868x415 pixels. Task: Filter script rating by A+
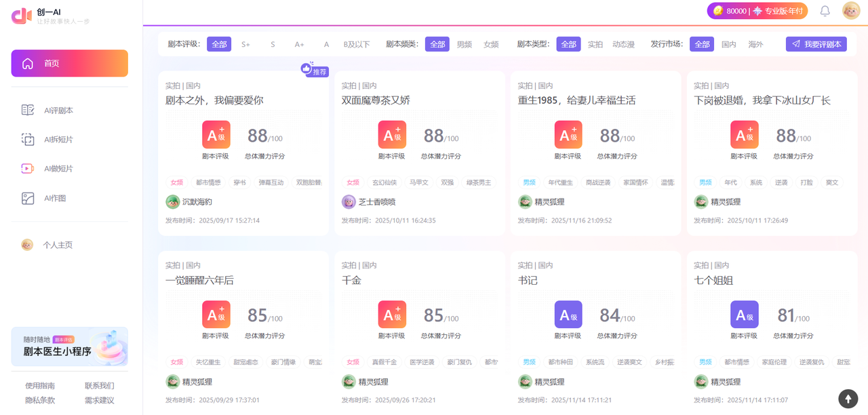299,44
